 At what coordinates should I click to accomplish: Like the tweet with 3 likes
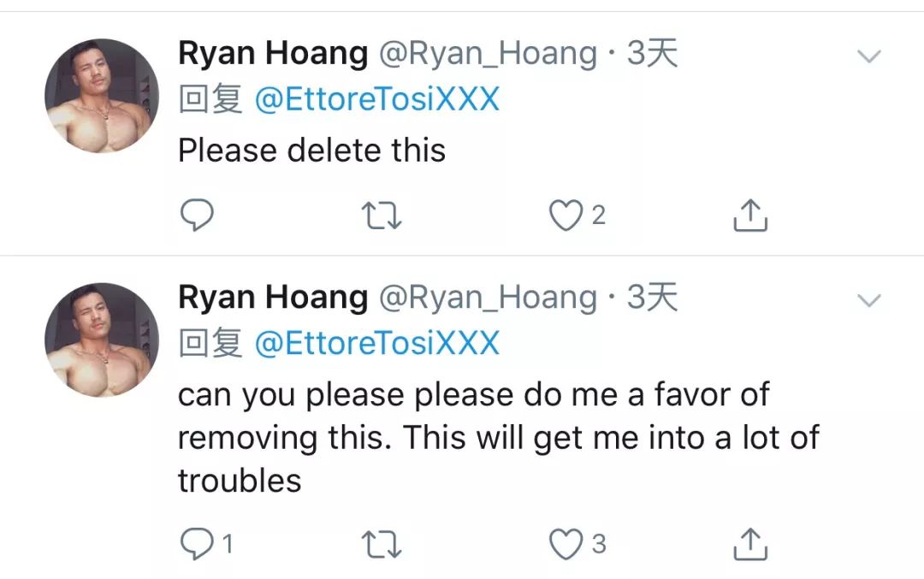pos(566,543)
